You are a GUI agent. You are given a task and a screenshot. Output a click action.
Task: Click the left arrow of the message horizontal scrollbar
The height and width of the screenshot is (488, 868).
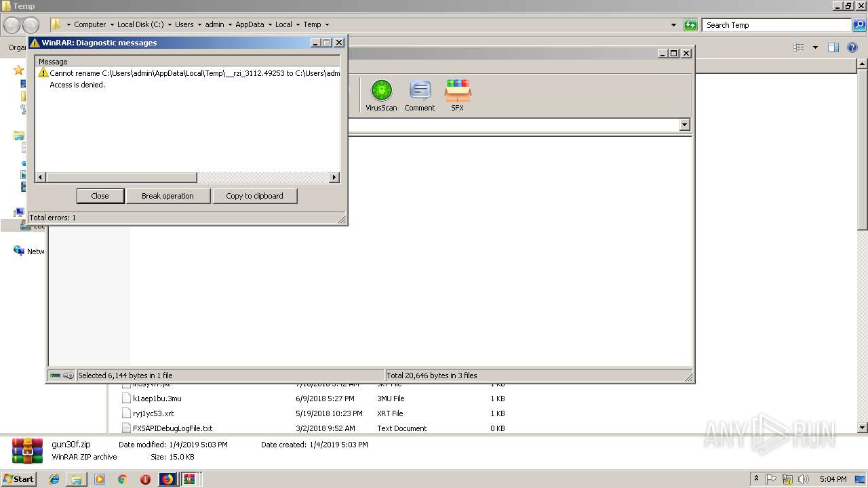pyautogui.click(x=41, y=178)
